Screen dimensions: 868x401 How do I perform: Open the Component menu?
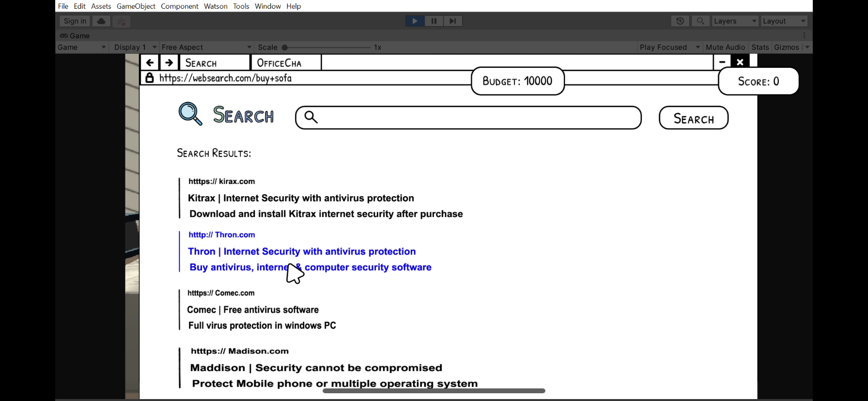180,6
